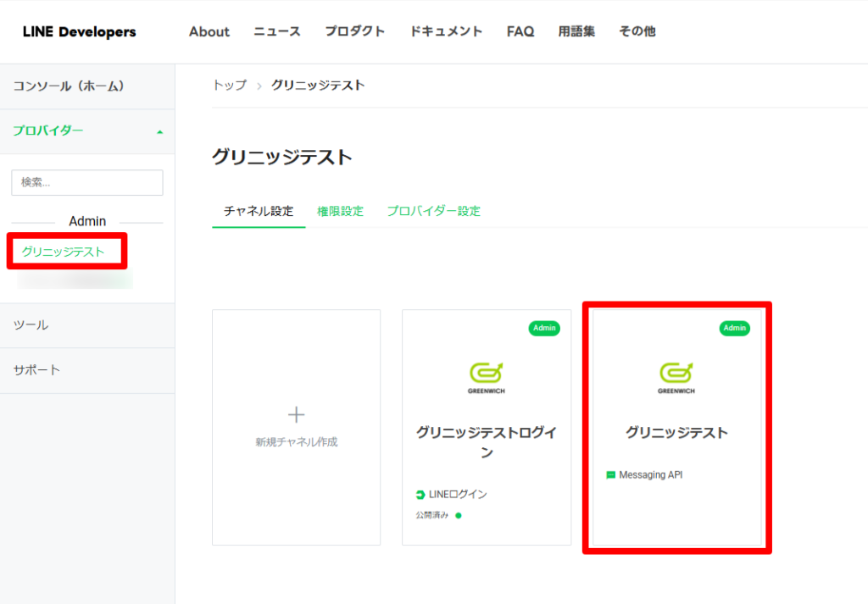Click the plus icon for new channel
Screen dimensions: 868x604
click(296, 415)
